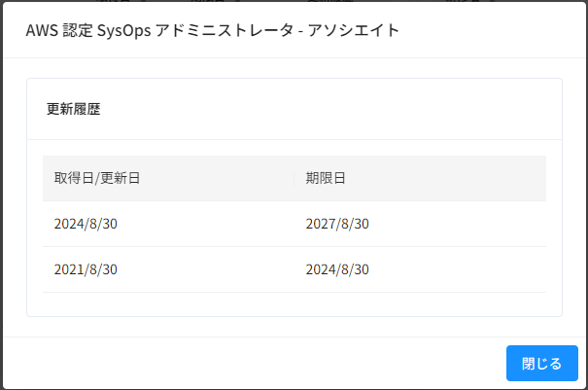Click the 更新履歴 section heading

coord(74,109)
